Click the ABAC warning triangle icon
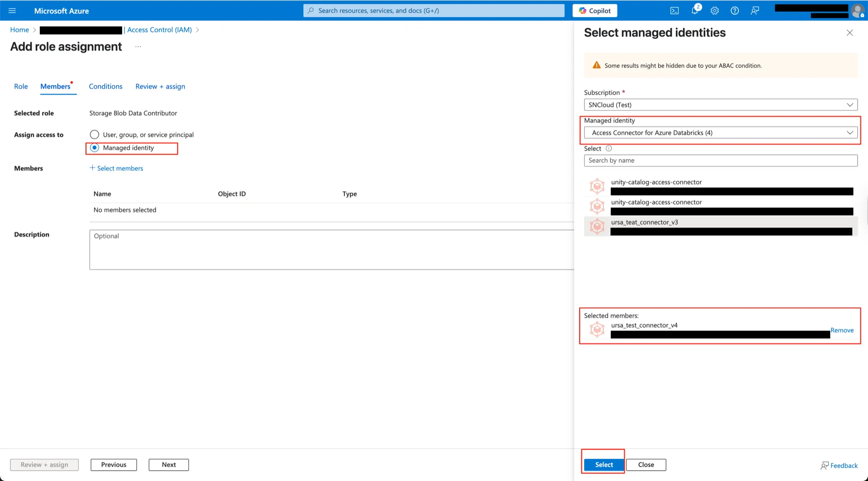The image size is (868, 481). point(596,65)
